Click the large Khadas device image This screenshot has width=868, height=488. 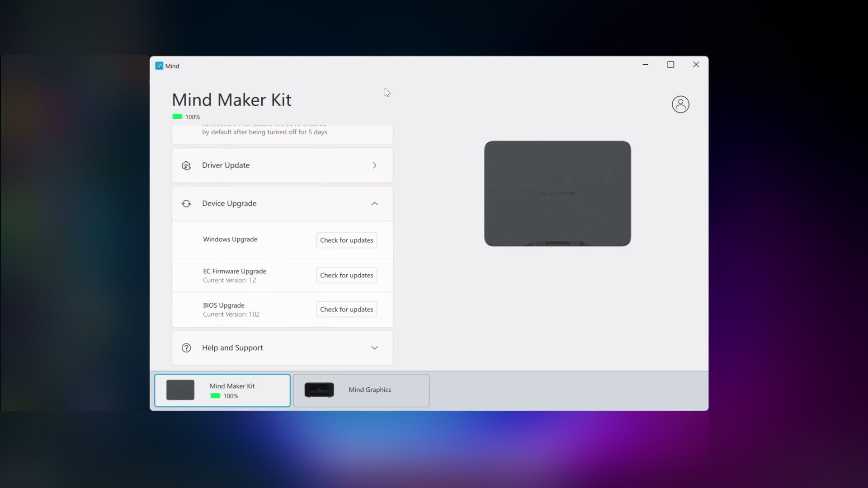557,193
